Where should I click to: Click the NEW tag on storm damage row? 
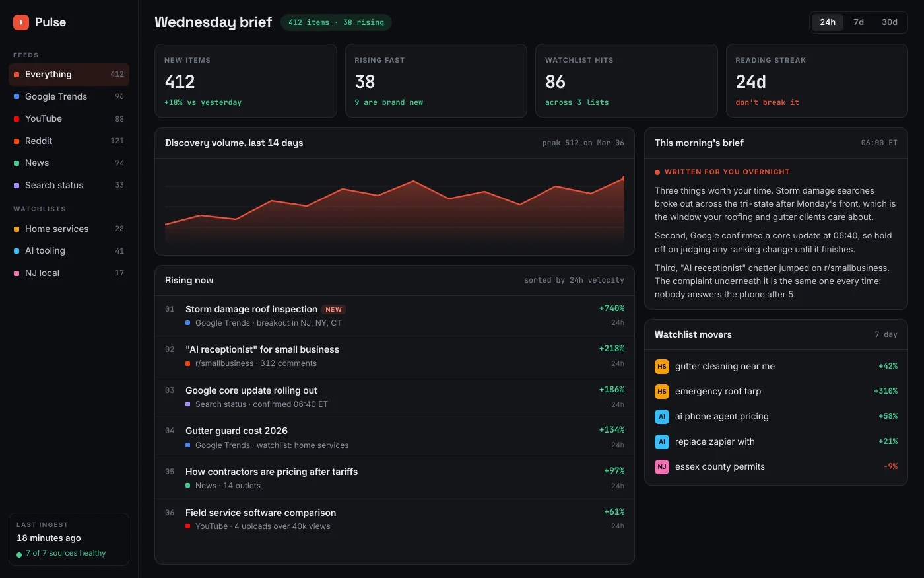(x=334, y=310)
